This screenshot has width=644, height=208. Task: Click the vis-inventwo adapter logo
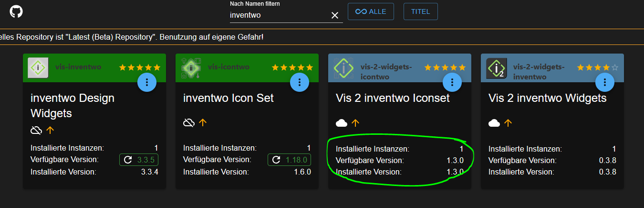point(38,67)
